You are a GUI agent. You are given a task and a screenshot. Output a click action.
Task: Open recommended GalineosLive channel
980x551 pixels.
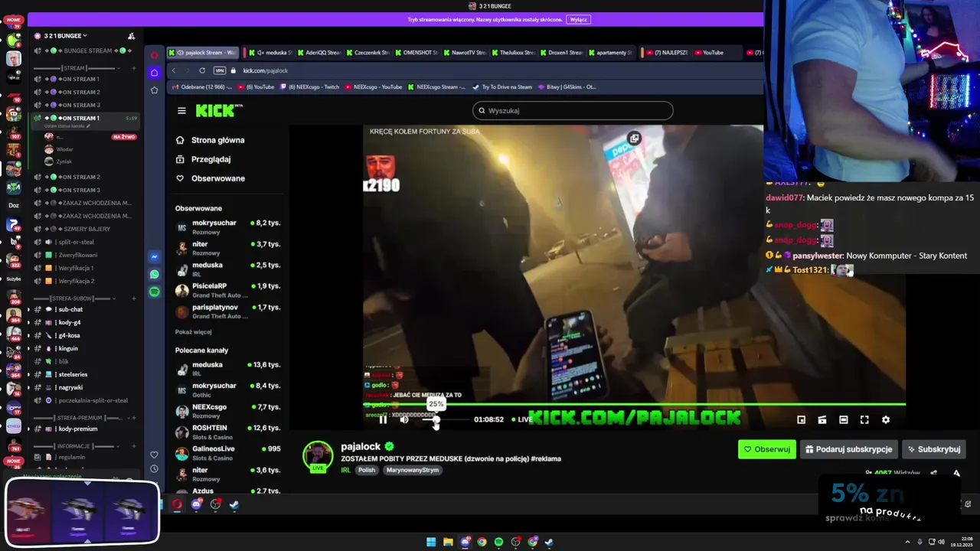pyautogui.click(x=228, y=453)
